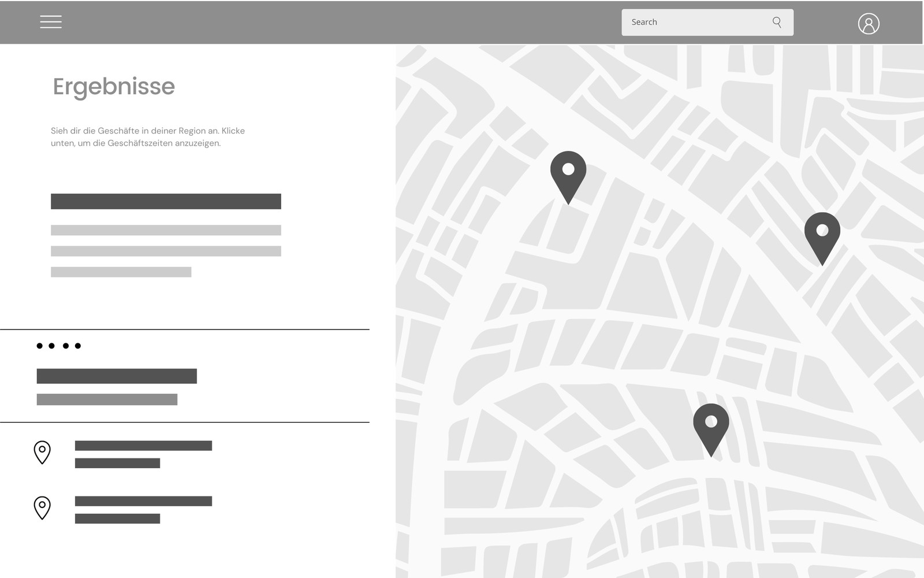
Task: Open the second business result entry
Action: 143,500
